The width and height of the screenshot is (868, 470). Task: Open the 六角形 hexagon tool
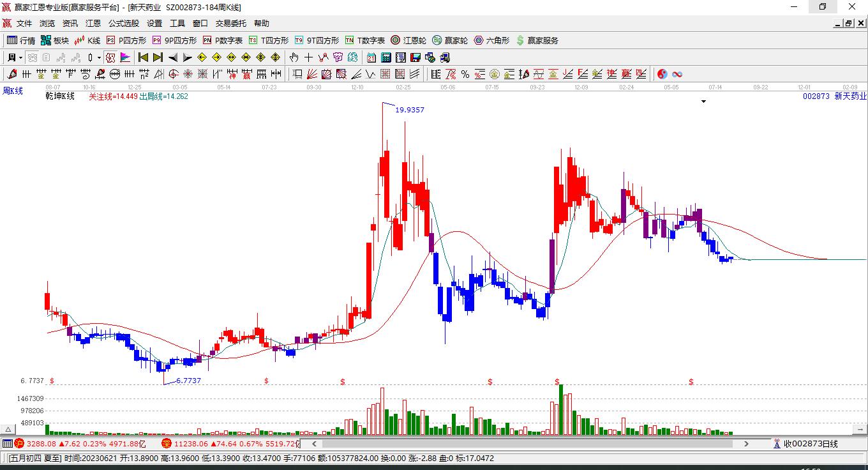[491, 40]
